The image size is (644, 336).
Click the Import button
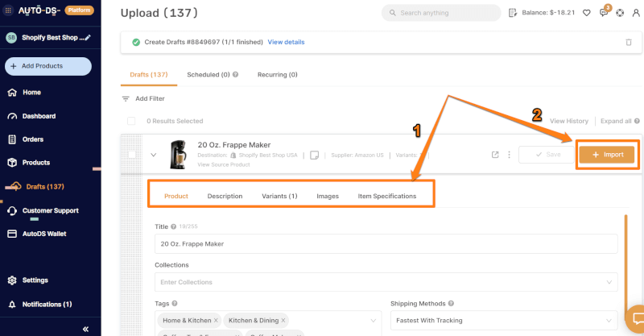tap(607, 155)
